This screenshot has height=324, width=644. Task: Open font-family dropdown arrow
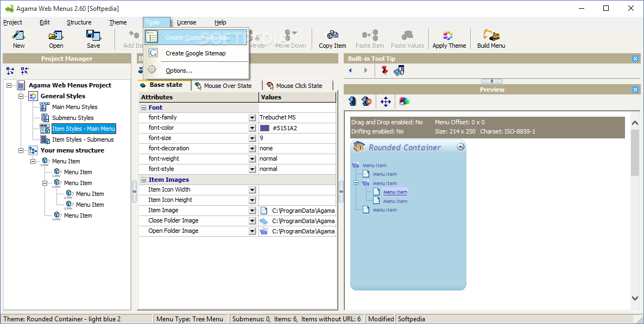click(x=252, y=118)
